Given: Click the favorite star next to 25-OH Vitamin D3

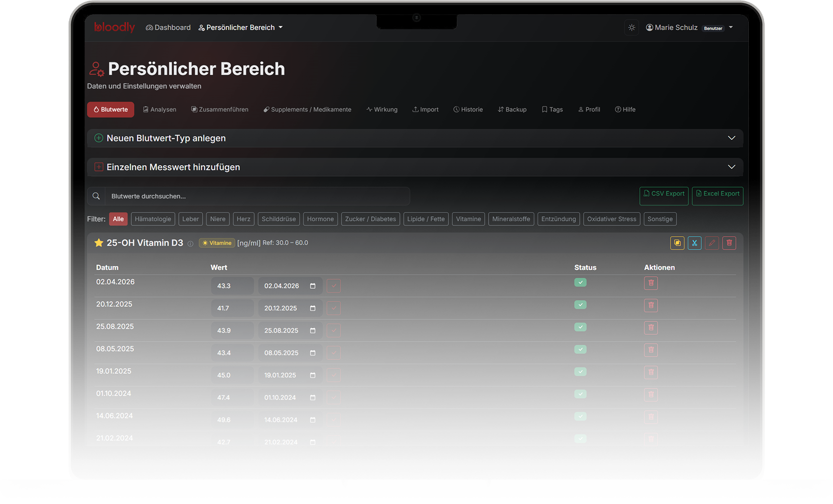Looking at the screenshot, I should pyautogui.click(x=99, y=243).
